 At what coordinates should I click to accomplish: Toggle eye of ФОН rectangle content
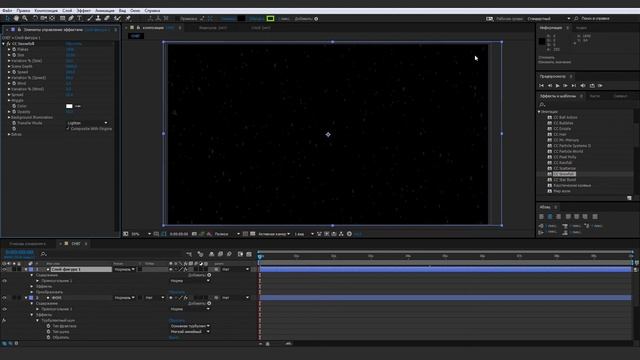click(x=4, y=309)
